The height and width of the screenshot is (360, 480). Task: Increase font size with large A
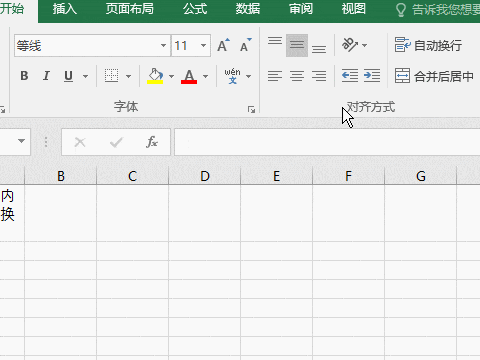coord(223,45)
